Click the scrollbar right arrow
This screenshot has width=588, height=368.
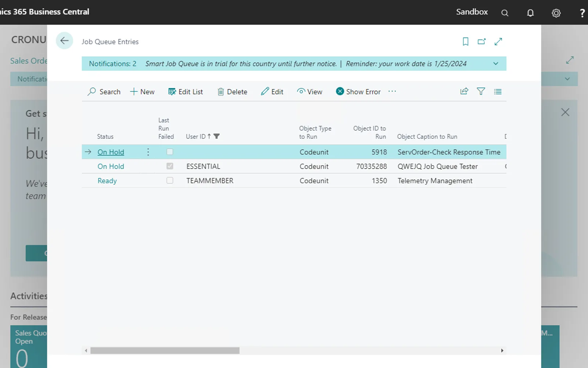[x=502, y=350]
